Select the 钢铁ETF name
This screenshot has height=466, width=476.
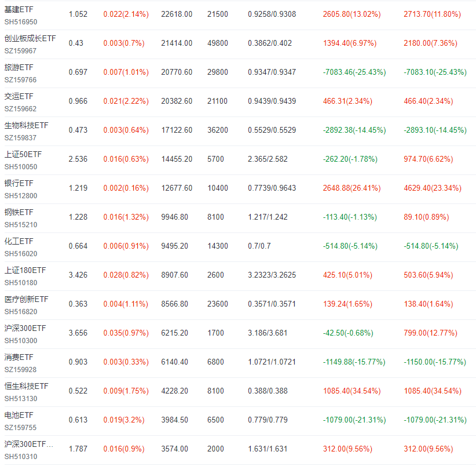click(x=19, y=212)
